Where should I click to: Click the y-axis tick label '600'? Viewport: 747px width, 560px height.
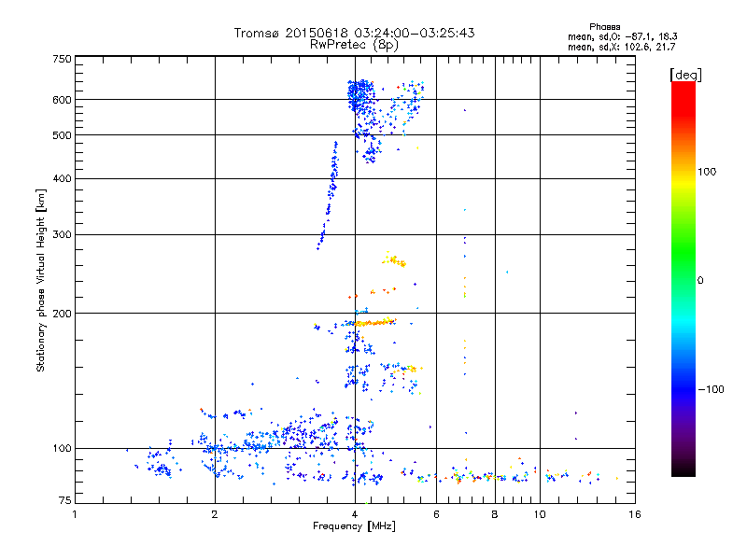[62, 100]
